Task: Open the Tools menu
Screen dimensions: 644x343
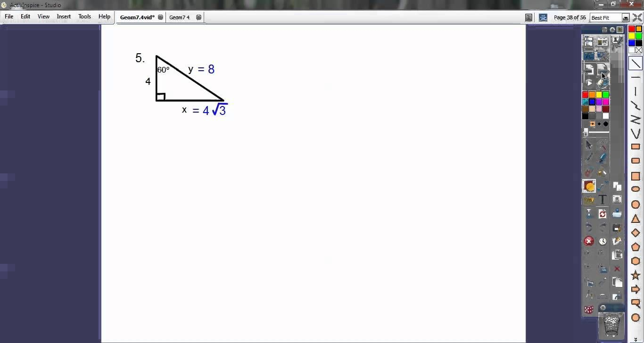Action: (85, 16)
